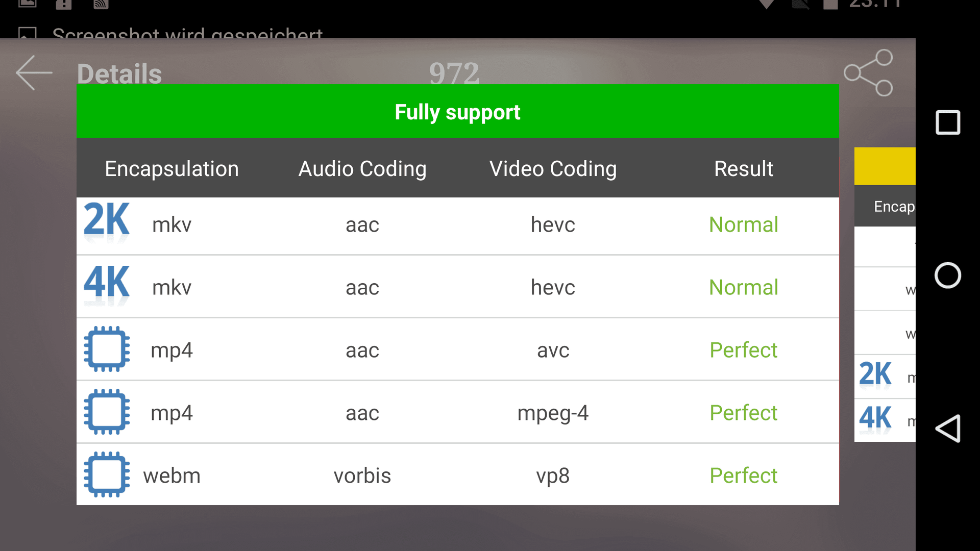
Task: Select chip icon for mp4 avc row
Action: (x=107, y=349)
